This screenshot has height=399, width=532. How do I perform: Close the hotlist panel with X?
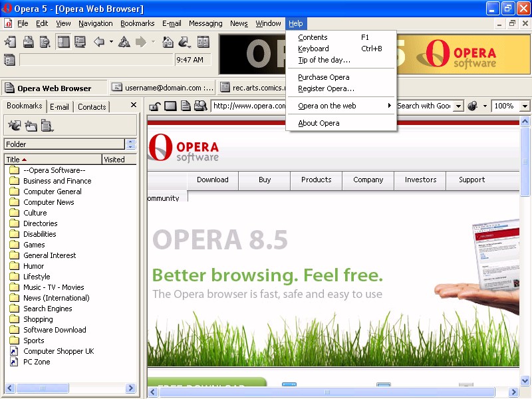click(134, 105)
